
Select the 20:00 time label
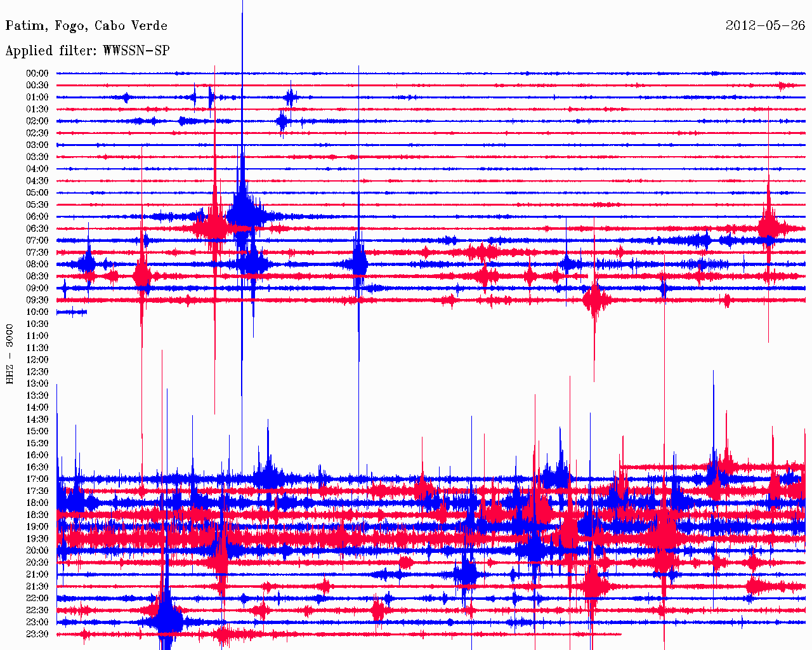[37, 551]
